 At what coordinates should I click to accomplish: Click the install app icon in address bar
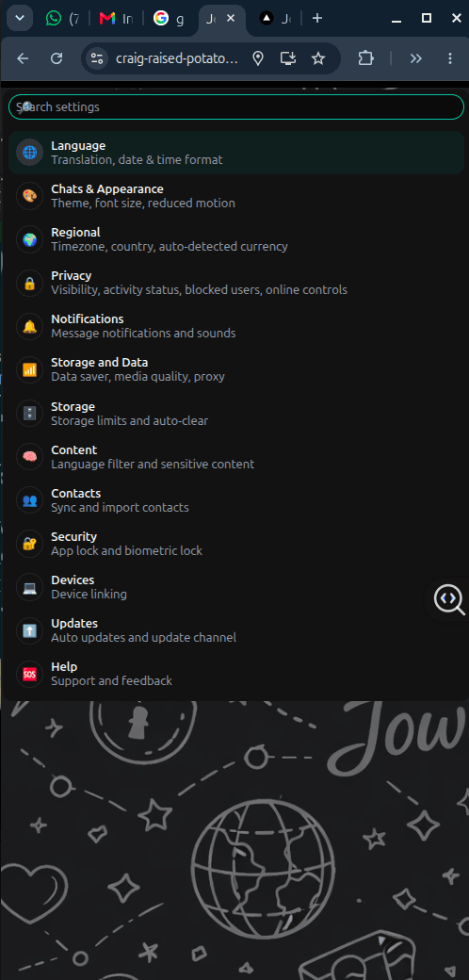(288, 58)
